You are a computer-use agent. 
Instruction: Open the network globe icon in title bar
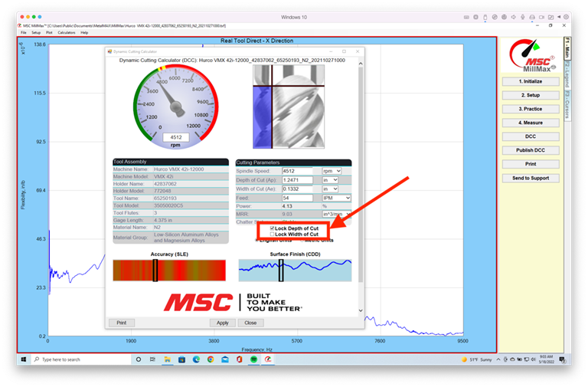pyautogui.click(x=504, y=17)
